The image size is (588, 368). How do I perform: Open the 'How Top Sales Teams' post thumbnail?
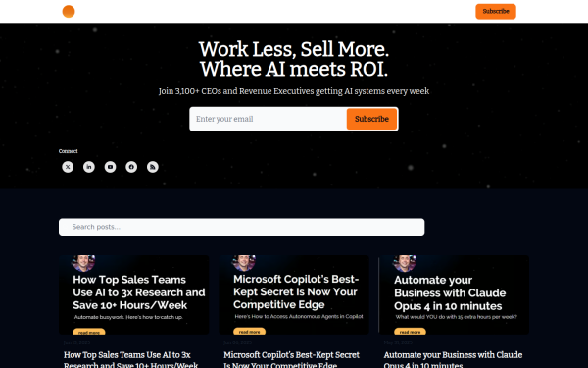point(134,294)
